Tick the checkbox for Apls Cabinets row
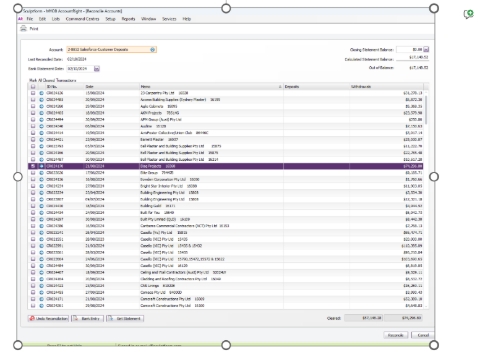Image resolution: width=480 pixels, height=360 pixels. point(33,106)
